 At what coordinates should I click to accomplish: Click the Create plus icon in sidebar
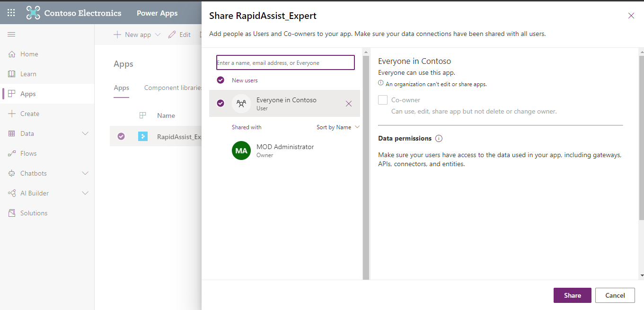pos(12,114)
